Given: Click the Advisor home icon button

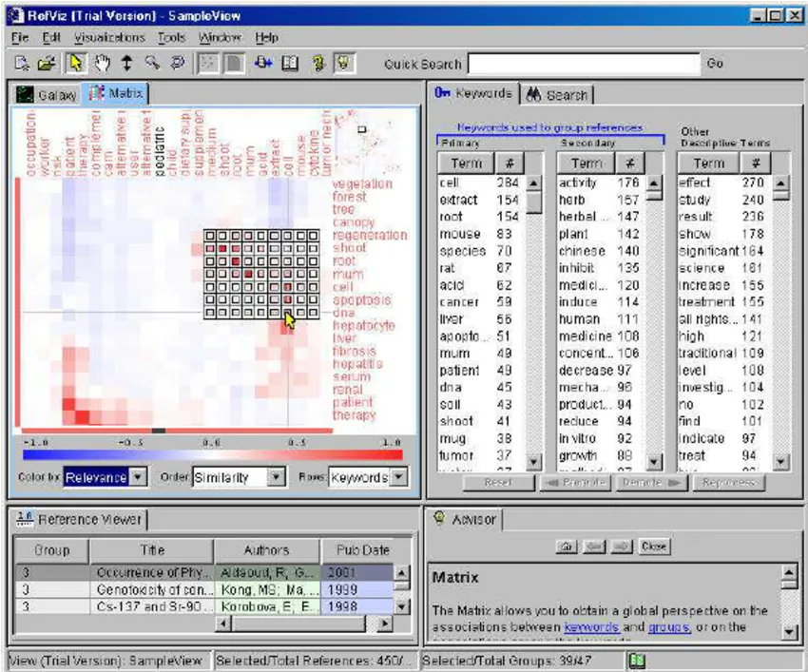Looking at the screenshot, I should [566, 547].
